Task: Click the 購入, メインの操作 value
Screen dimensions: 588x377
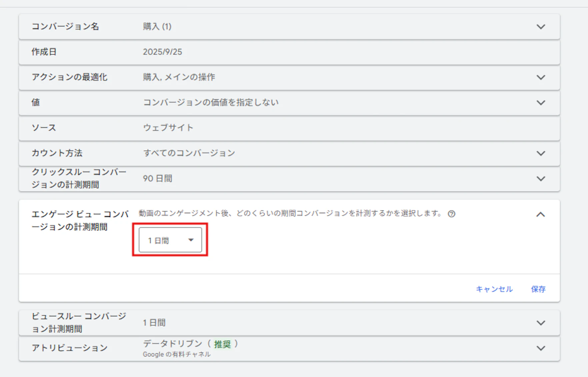Action: coord(179,77)
